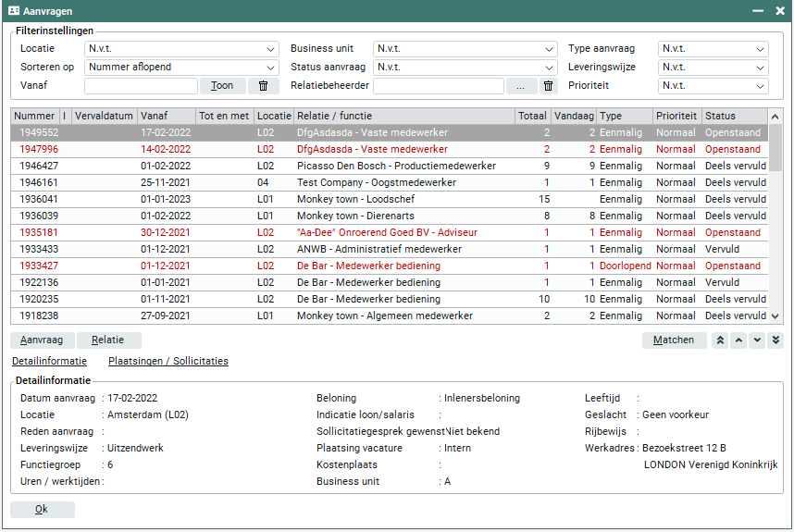Click the Toon button

tap(222, 86)
